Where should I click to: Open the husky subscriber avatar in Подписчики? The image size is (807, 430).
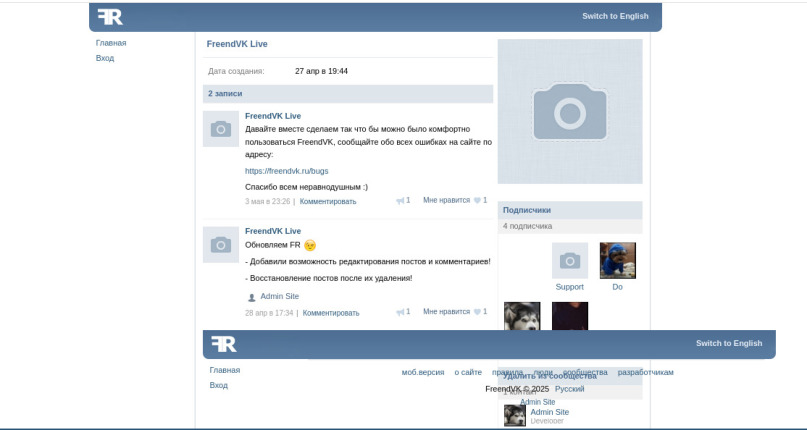[x=522, y=316]
